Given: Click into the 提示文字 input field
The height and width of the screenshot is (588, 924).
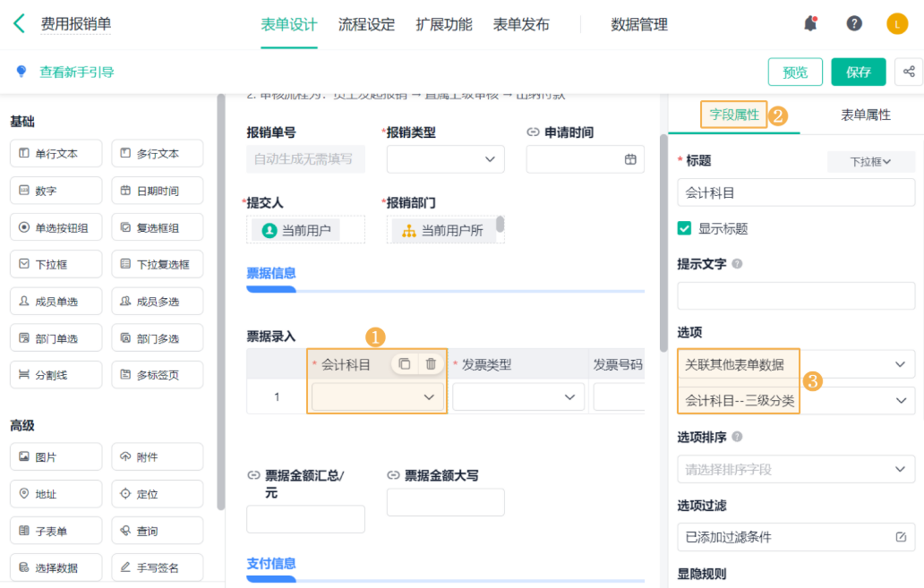Looking at the screenshot, I should [x=796, y=295].
